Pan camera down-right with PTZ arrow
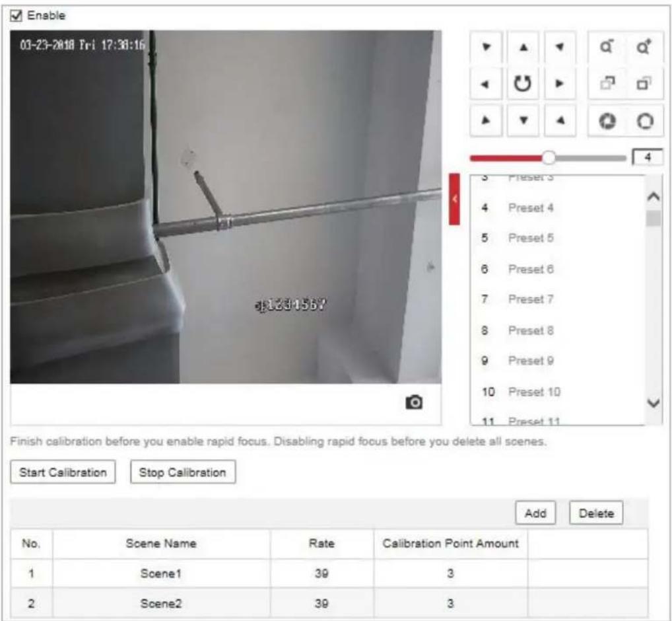 560,120
